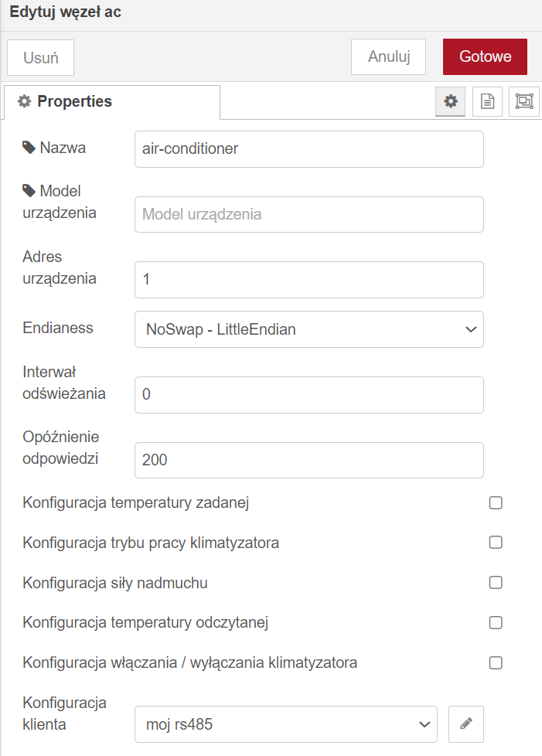Open node appearance settings icon
Screen dimensions: 542x756
[523, 101]
